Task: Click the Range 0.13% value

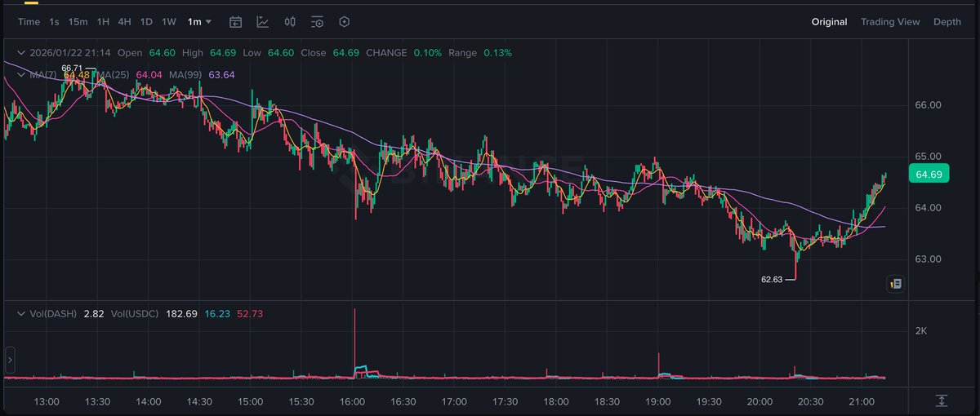Action: click(498, 52)
